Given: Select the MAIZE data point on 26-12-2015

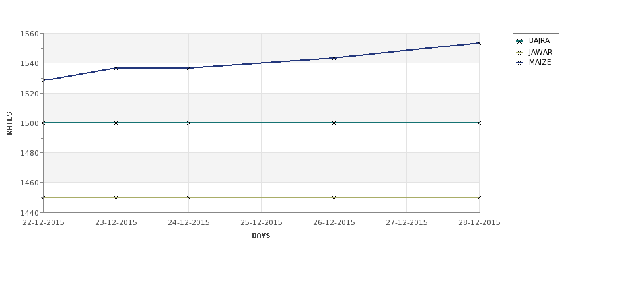Looking at the screenshot, I should [x=334, y=58].
